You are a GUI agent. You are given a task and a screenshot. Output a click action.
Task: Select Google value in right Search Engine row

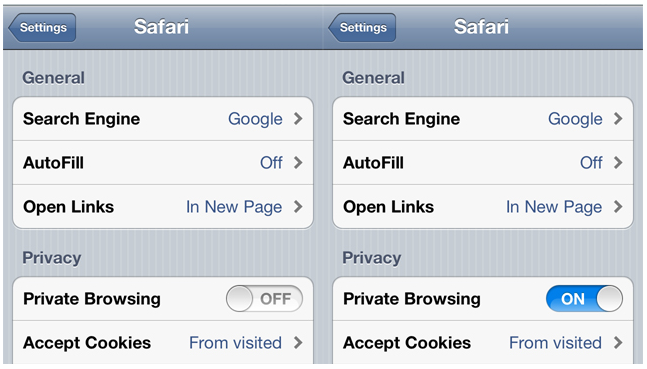tap(575, 119)
